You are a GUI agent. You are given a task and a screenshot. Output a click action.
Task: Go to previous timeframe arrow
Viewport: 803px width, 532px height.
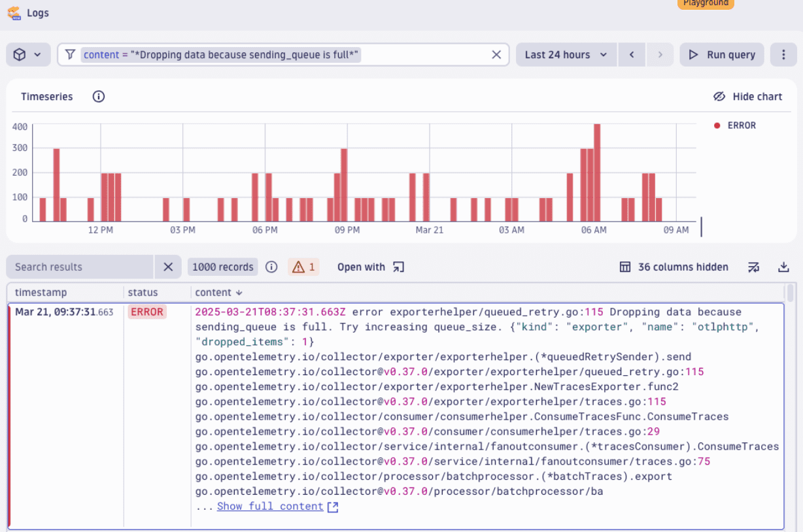632,55
